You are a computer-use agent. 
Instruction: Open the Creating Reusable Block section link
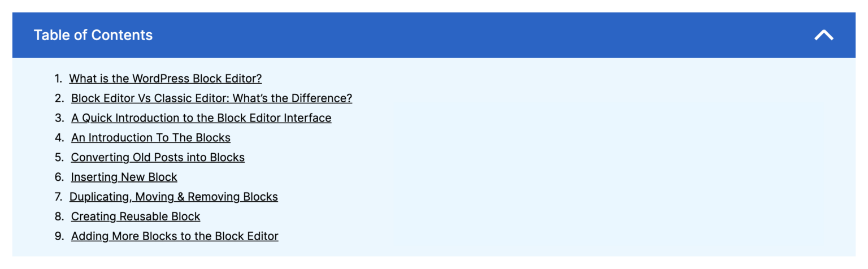click(136, 216)
